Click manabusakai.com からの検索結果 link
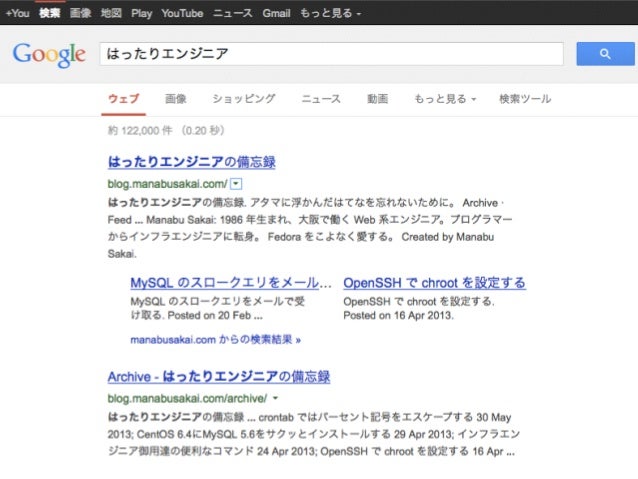 215,339
